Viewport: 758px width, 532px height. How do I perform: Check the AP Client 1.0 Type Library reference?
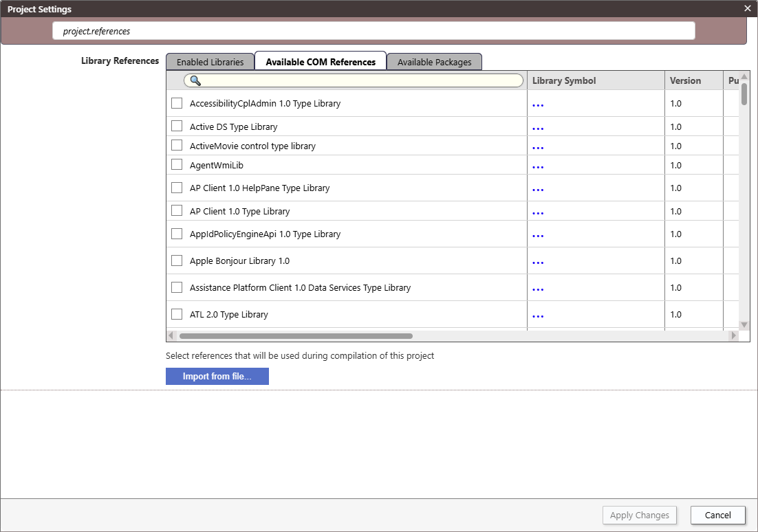[x=177, y=210]
